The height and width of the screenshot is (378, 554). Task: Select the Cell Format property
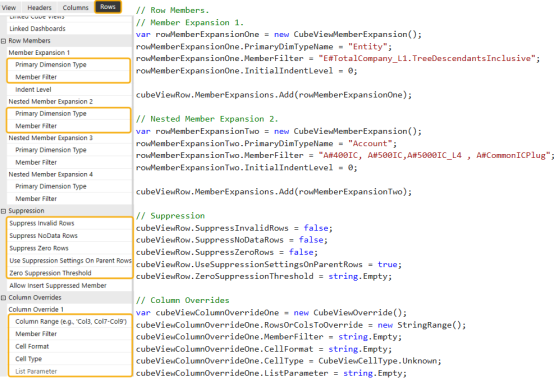(70, 347)
